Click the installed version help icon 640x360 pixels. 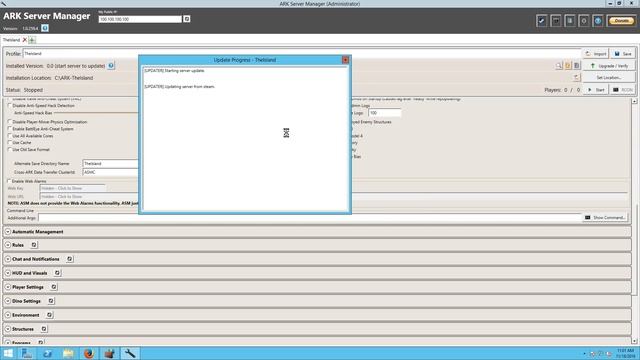point(111,65)
